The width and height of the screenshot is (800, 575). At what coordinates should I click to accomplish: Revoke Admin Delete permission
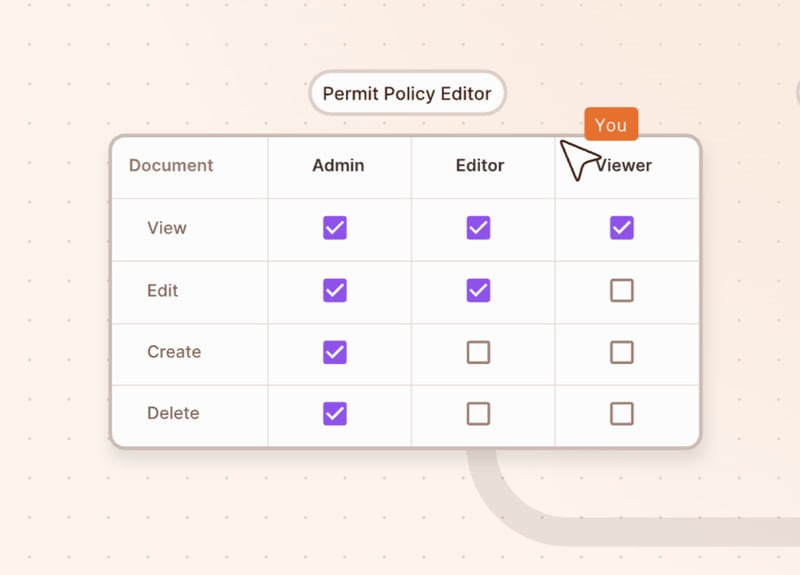[x=335, y=413]
